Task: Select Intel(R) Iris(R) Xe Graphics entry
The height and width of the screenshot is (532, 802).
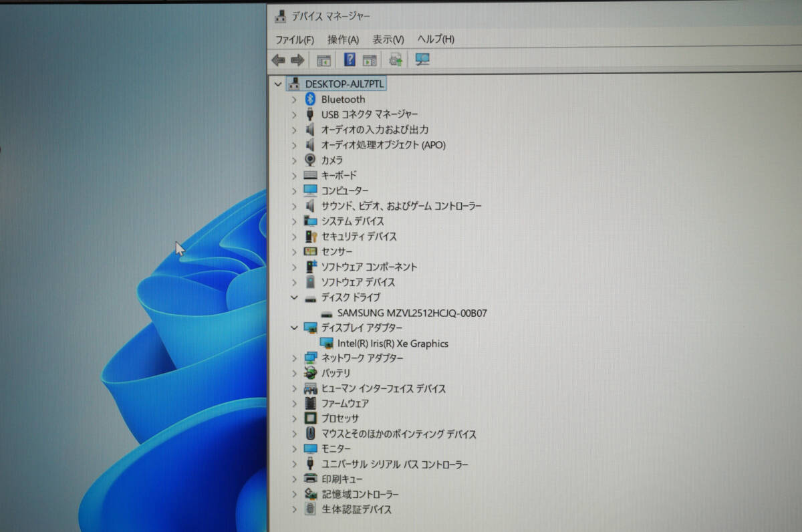Action: click(393, 344)
